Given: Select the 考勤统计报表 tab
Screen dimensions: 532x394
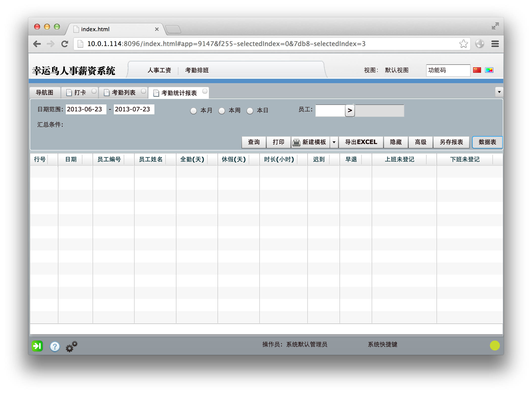Looking at the screenshot, I should [179, 93].
